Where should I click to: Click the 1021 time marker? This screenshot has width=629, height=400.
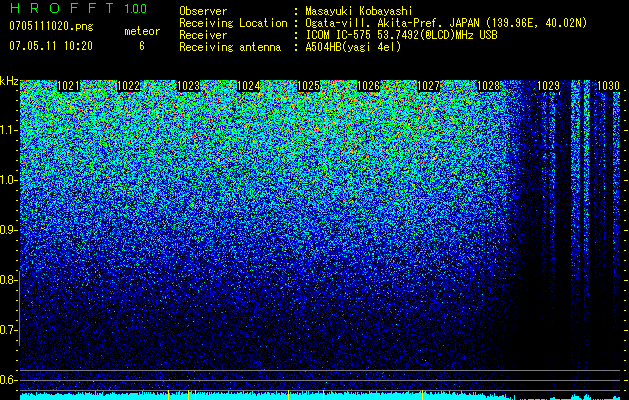(69, 86)
